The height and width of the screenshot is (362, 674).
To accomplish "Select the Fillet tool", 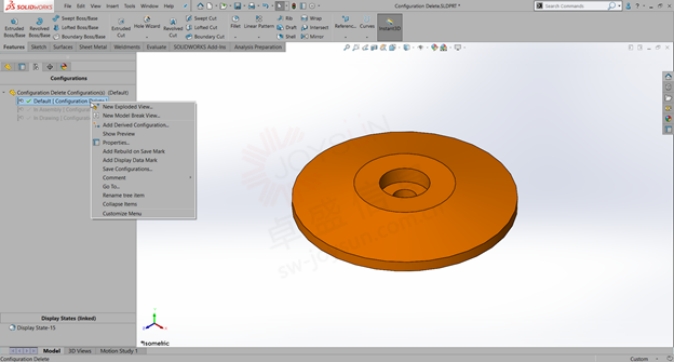I will pos(236,22).
